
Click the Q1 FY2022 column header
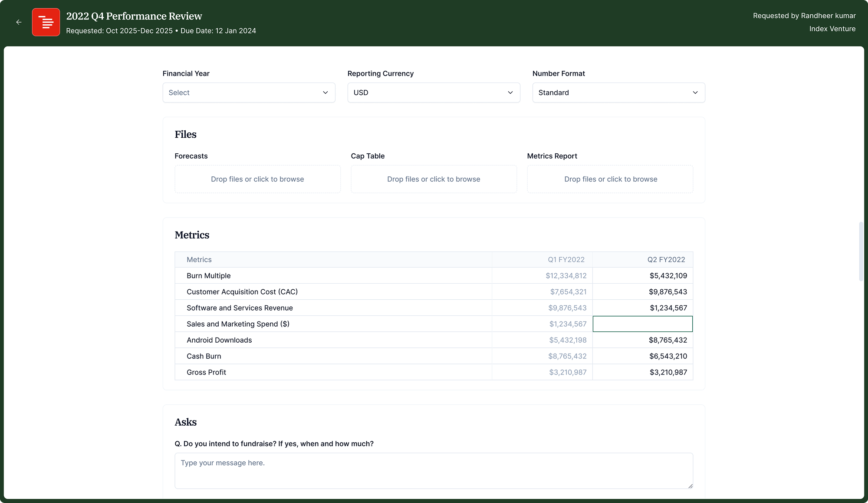click(x=566, y=260)
